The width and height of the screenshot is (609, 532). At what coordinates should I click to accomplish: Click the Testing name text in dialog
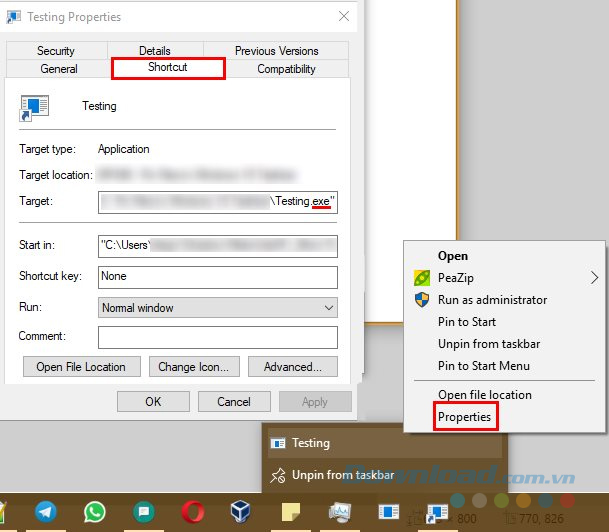tap(99, 106)
